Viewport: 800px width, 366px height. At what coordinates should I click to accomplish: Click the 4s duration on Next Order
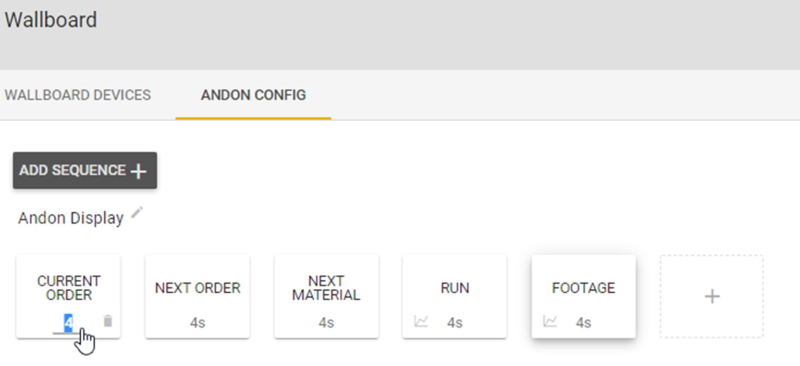click(197, 323)
